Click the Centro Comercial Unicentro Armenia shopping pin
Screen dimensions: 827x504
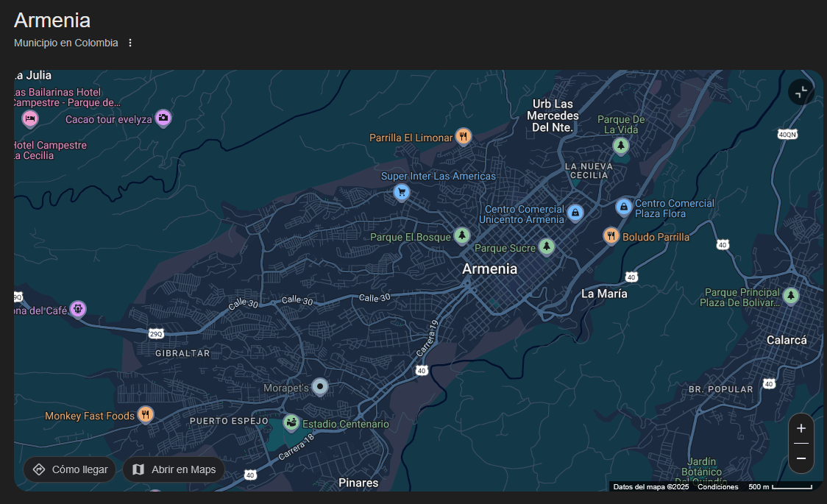(575, 213)
